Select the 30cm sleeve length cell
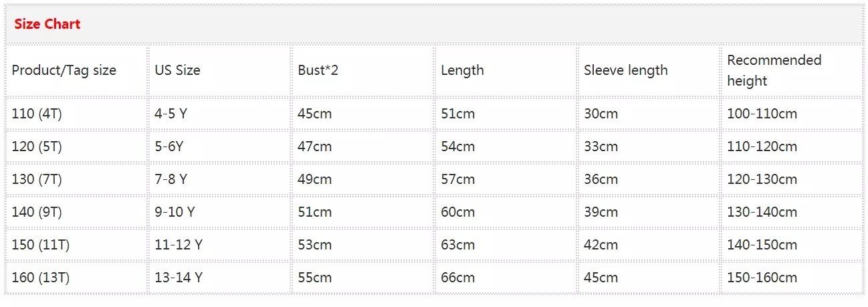The image size is (868, 307). [x=601, y=114]
